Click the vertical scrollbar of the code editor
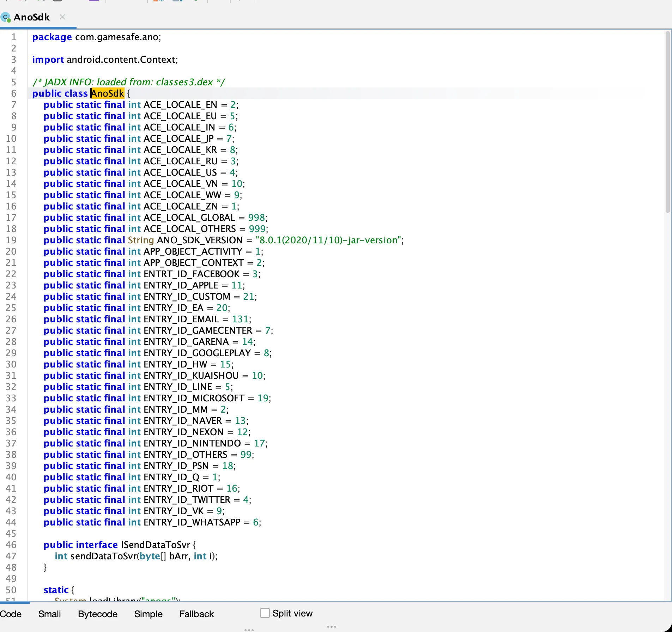Screen dimensions: 672x632 pyautogui.click(x=667, y=122)
